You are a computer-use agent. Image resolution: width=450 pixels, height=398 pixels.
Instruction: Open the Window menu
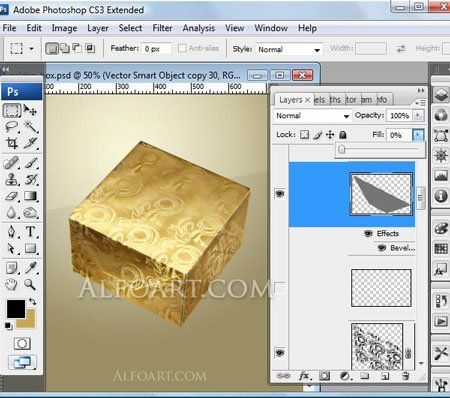tap(271, 28)
